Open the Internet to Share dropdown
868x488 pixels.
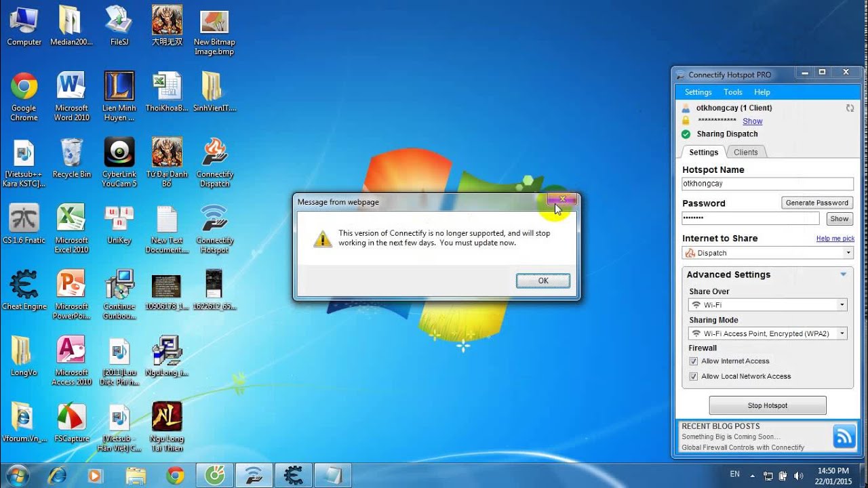tap(768, 253)
